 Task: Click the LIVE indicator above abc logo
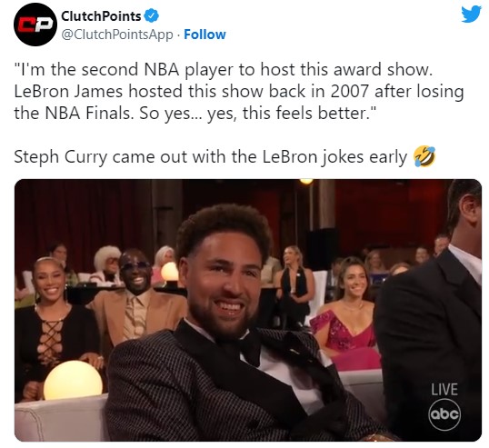(444, 390)
